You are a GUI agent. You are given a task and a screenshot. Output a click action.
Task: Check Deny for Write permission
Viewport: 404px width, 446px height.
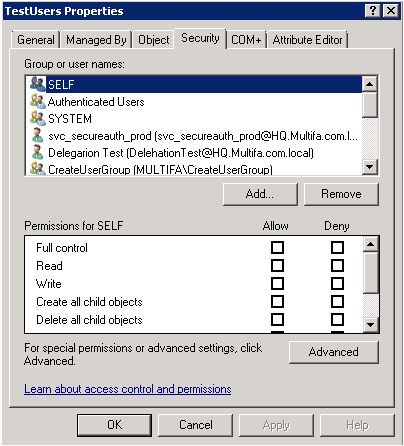tap(337, 284)
